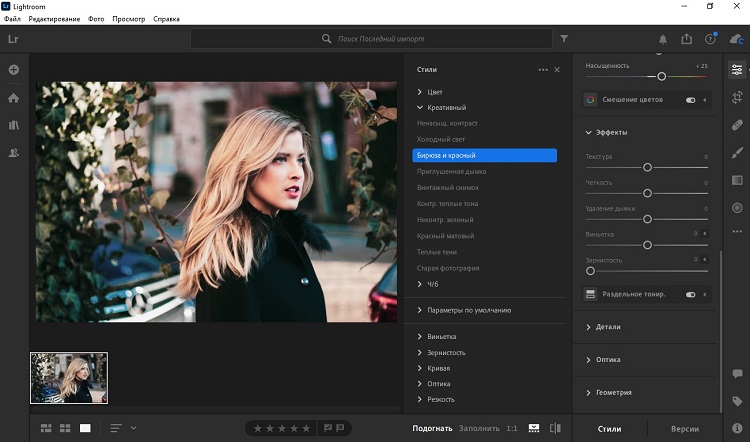Click Заполнить zoom option

pos(479,429)
